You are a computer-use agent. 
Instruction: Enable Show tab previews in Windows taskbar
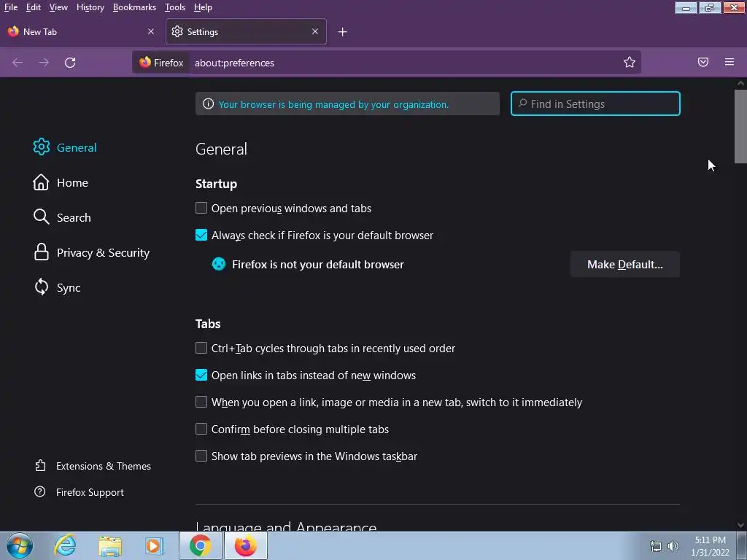[201, 456]
